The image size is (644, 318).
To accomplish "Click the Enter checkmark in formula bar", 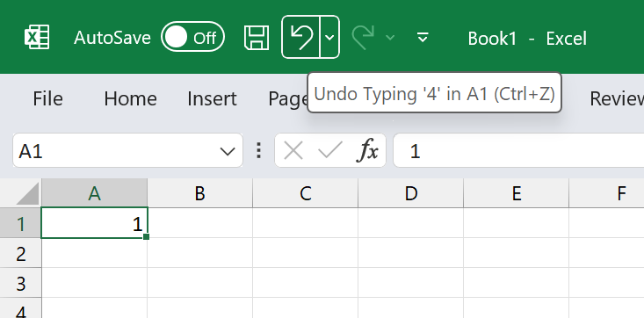I will [330, 150].
